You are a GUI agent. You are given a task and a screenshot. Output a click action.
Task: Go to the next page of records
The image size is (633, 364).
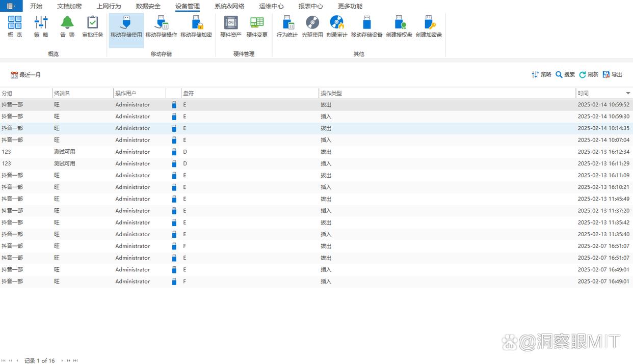pyautogui.click(x=69, y=360)
